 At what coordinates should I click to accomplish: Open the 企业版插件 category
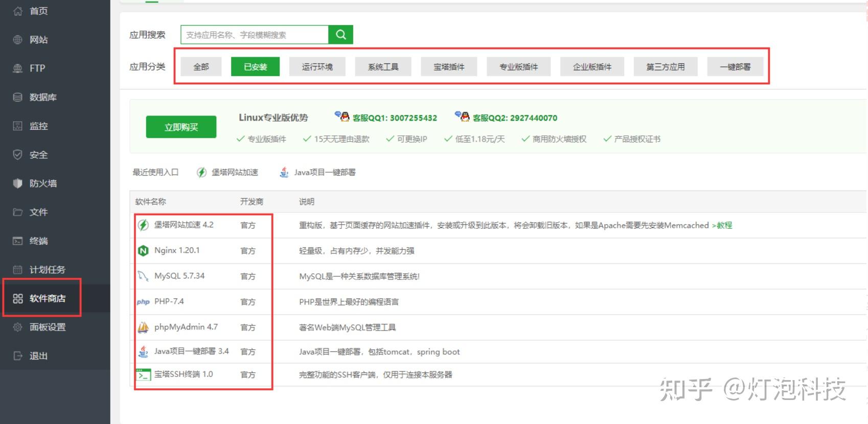[x=592, y=66]
